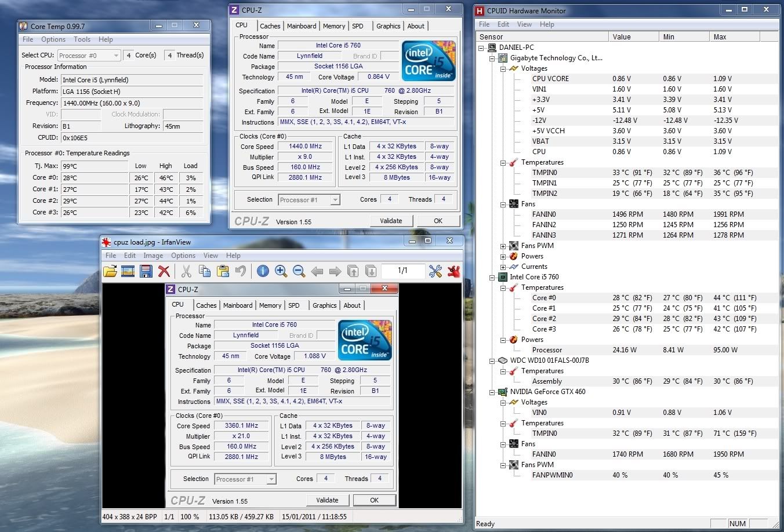Click the Sensor column header
Viewport: 784px width, 532px height.
pyautogui.click(x=542, y=37)
